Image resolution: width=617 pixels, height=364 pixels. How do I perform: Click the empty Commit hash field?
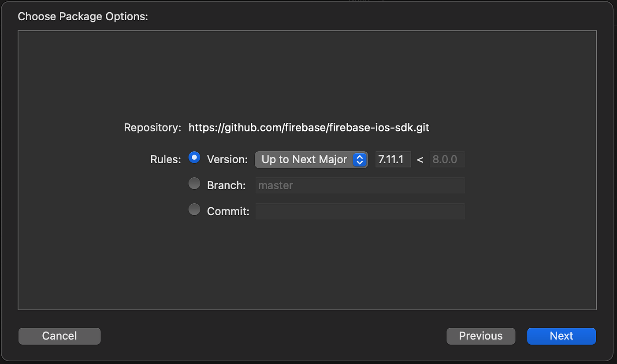[x=360, y=211]
